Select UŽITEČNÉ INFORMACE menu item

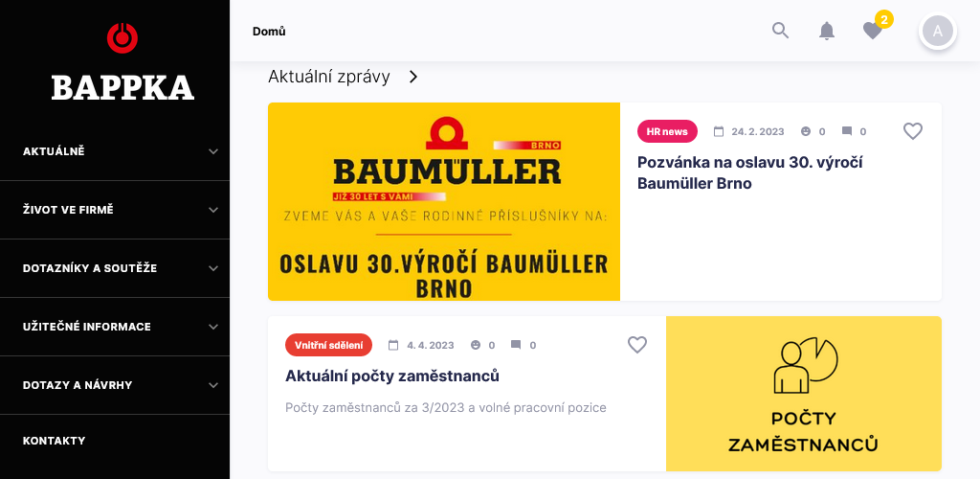(115, 327)
